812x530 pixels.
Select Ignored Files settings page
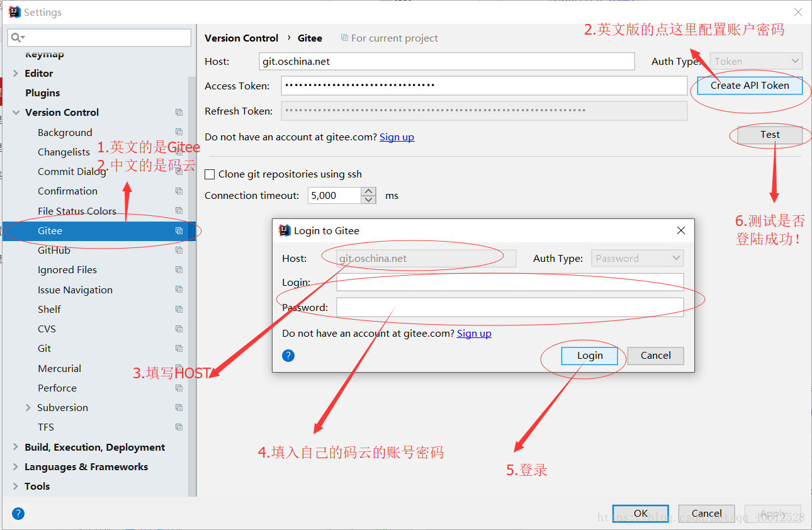[67, 269]
